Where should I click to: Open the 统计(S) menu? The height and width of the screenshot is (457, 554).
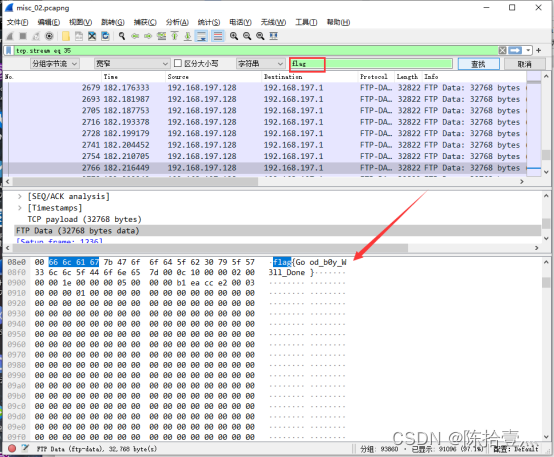pyautogui.click(x=208, y=22)
